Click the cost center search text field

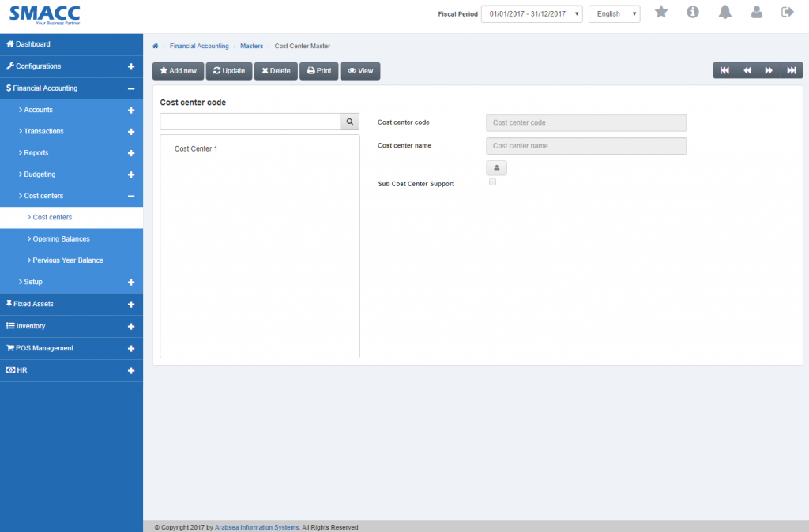click(250, 122)
